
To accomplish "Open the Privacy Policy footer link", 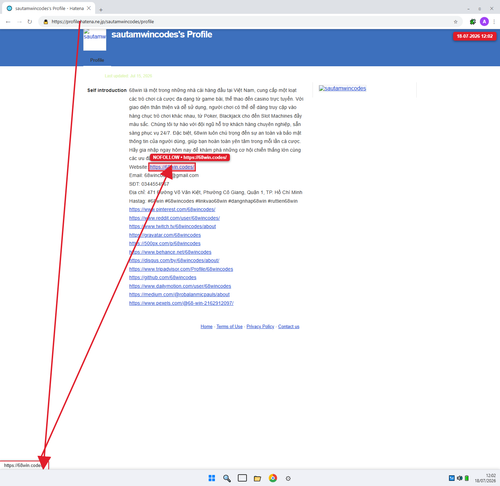I will [260, 326].
